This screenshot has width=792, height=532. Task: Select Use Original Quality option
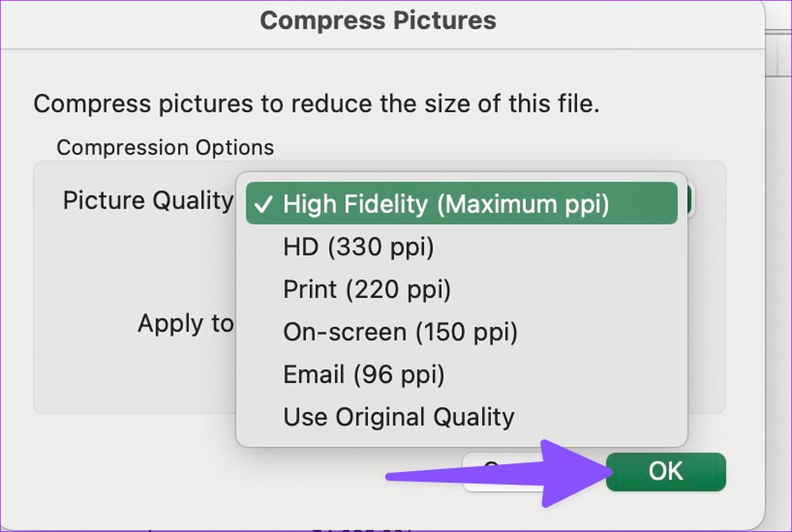(398, 417)
